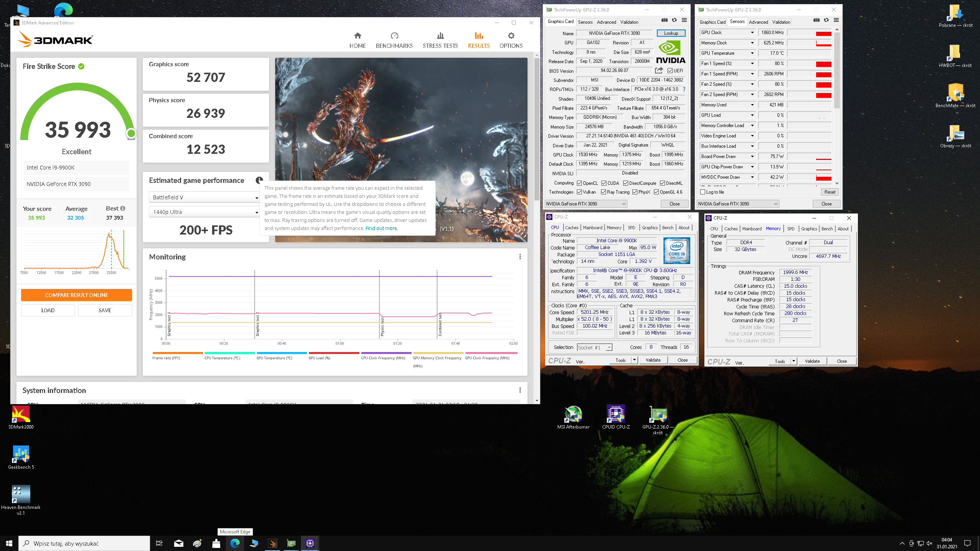980x551 pixels.
Task: Toggle DirectML checkbox in GPU-Z
Action: pyautogui.click(x=662, y=183)
